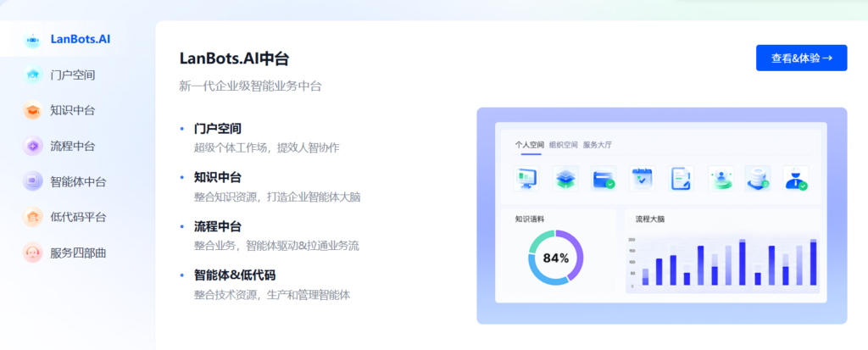The image size is (868, 350).
Task: Click the 智能体&低代码 bullet heading
Action: point(235,275)
